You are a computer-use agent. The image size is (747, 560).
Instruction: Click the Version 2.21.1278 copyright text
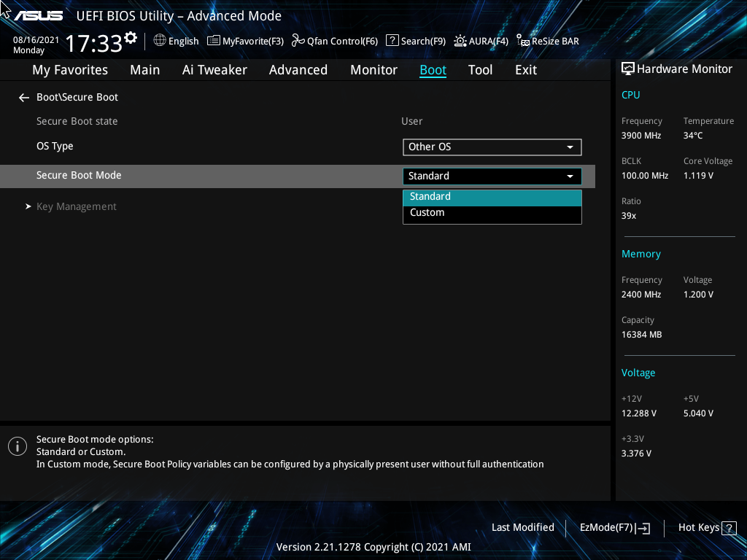pos(373,547)
